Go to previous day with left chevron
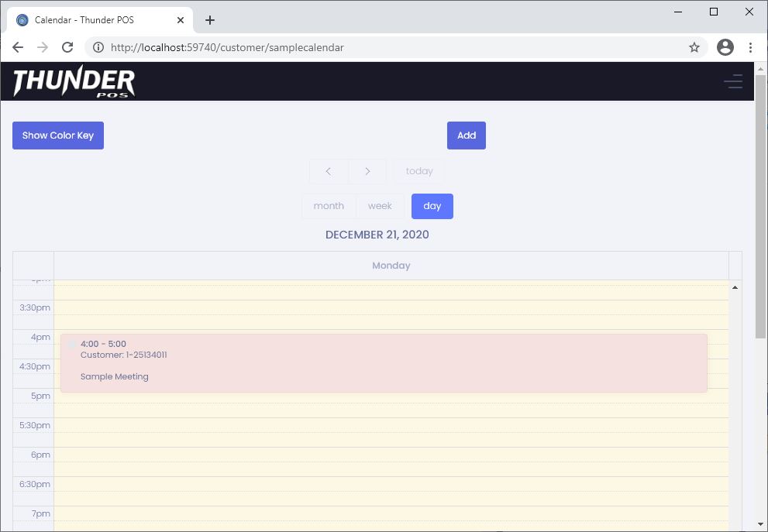Screen dimensions: 768x532 point(329,171)
